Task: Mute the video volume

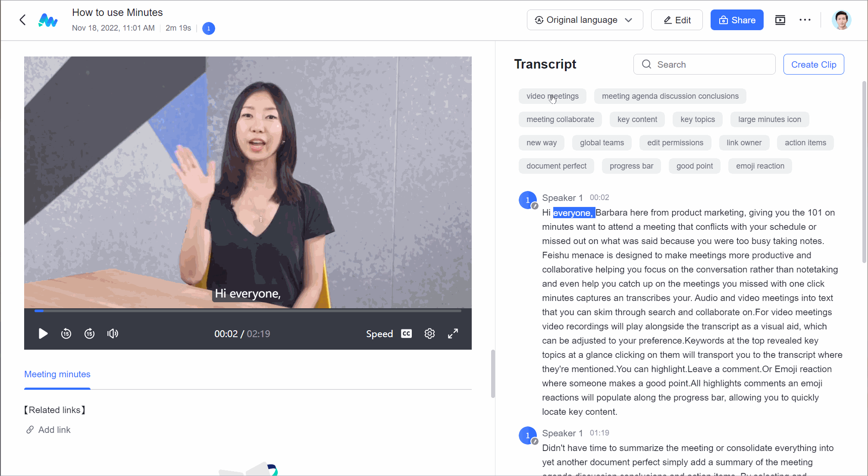Action: (x=113, y=333)
